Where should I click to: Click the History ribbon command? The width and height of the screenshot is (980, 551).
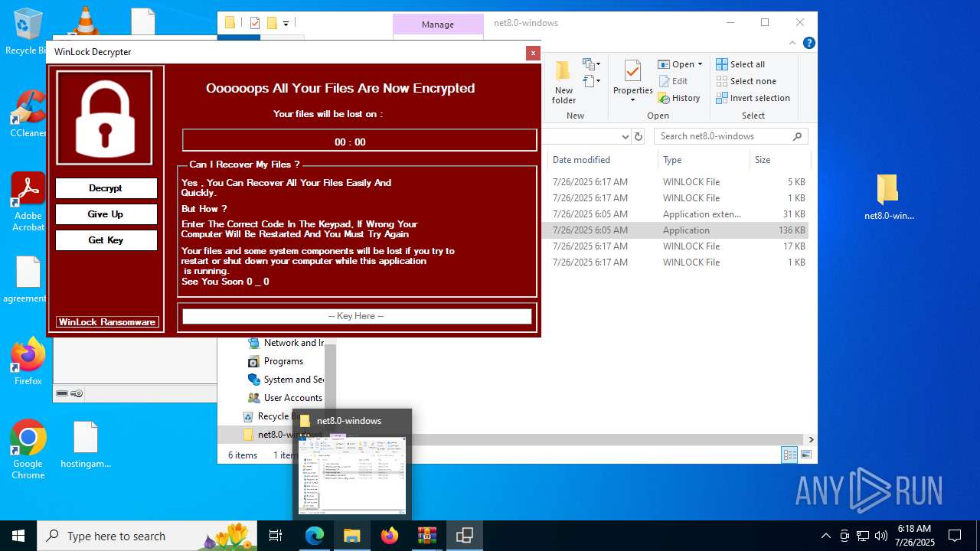(x=678, y=98)
